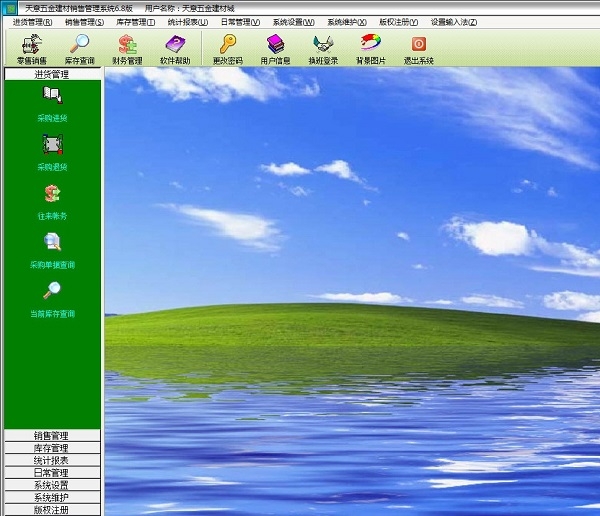Click the 往来帐务 label in sidebar
This screenshot has width=600, height=516.
52,216
